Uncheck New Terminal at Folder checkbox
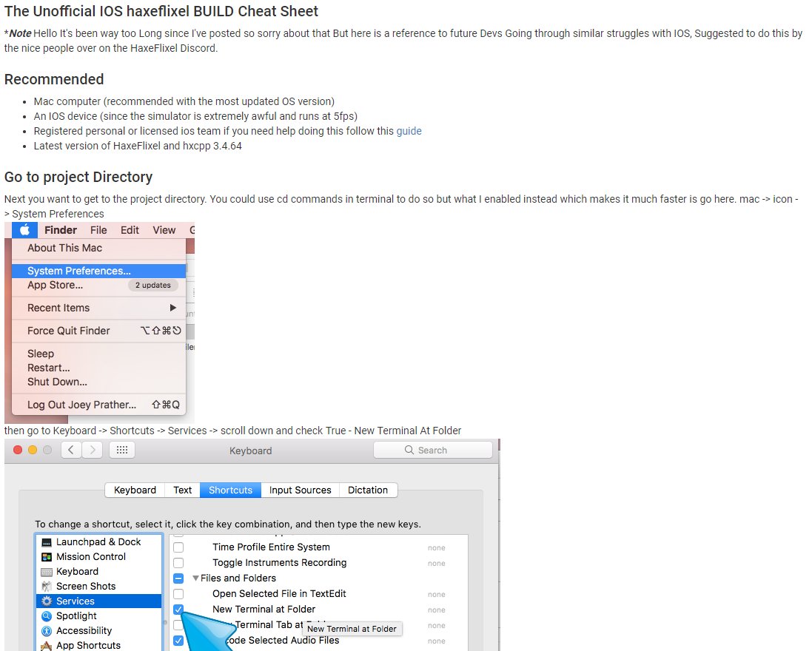This screenshot has height=651, width=812. [178, 610]
